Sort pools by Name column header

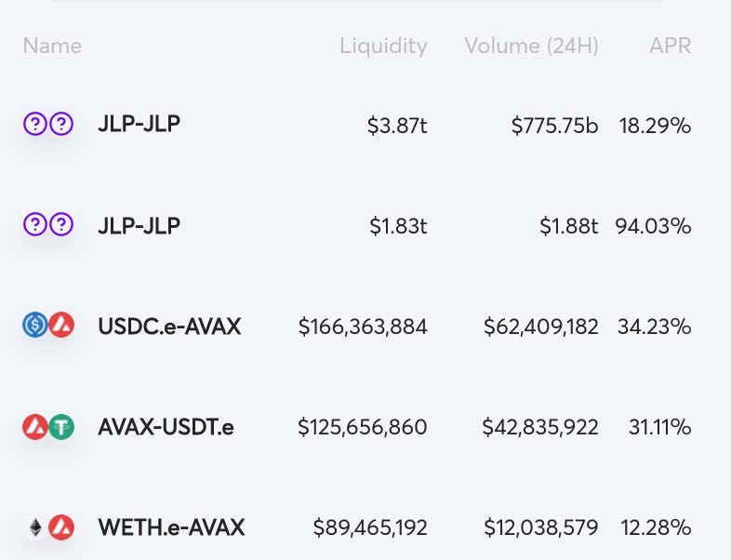[x=52, y=46]
